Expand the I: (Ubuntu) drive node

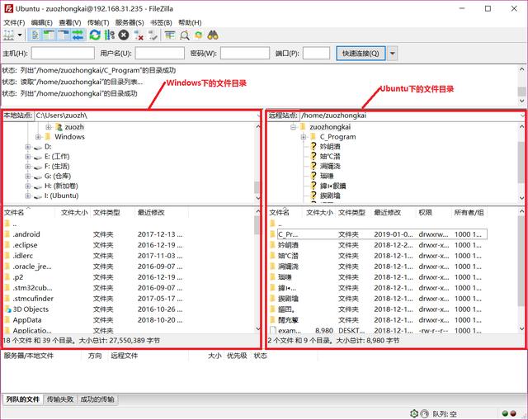(x=28, y=196)
